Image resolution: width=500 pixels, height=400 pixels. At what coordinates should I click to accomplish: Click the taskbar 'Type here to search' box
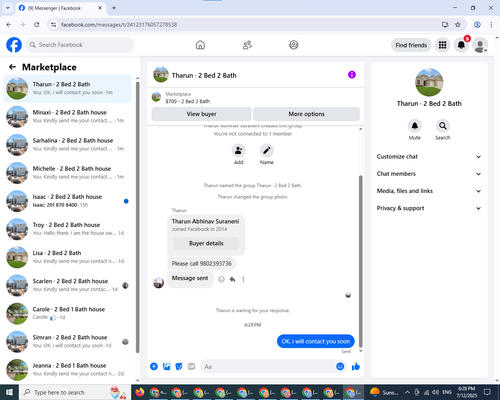[74, 392]
